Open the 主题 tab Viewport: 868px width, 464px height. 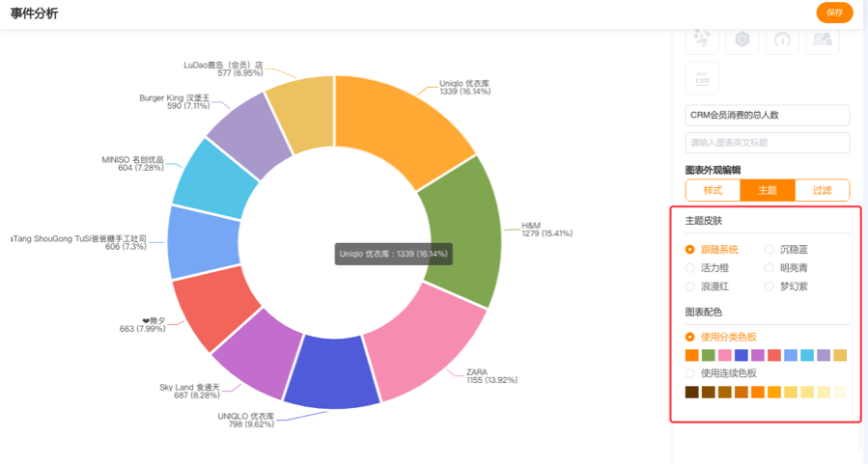coord(768,190)
